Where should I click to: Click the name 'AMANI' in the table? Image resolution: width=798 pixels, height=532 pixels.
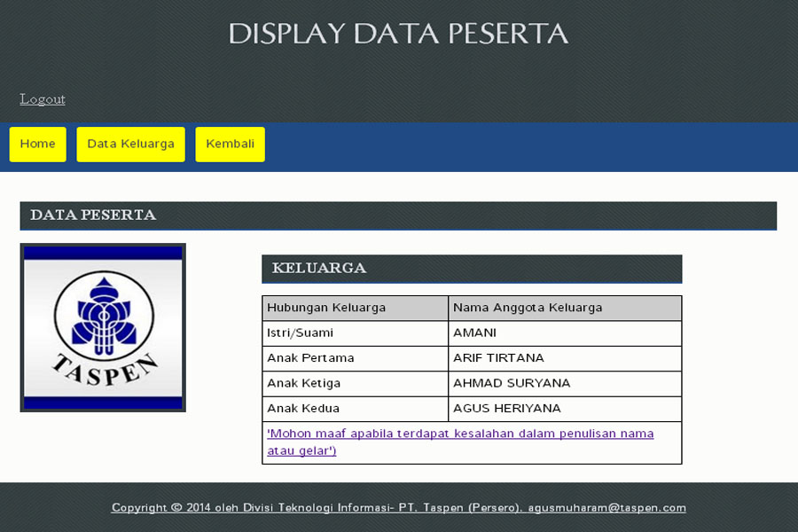[474, 333]
